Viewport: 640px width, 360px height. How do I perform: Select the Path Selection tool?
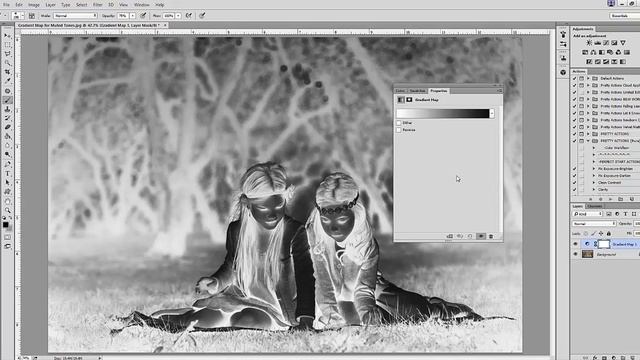7,182
